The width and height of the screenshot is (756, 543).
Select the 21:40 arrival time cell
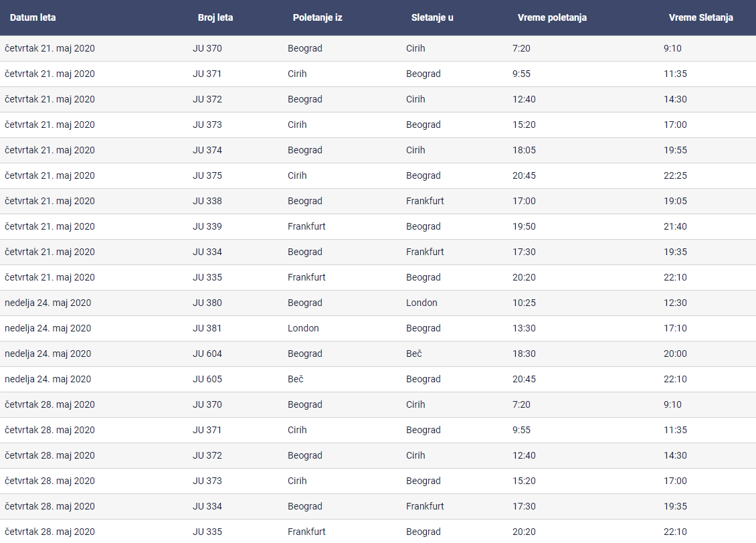675,226
